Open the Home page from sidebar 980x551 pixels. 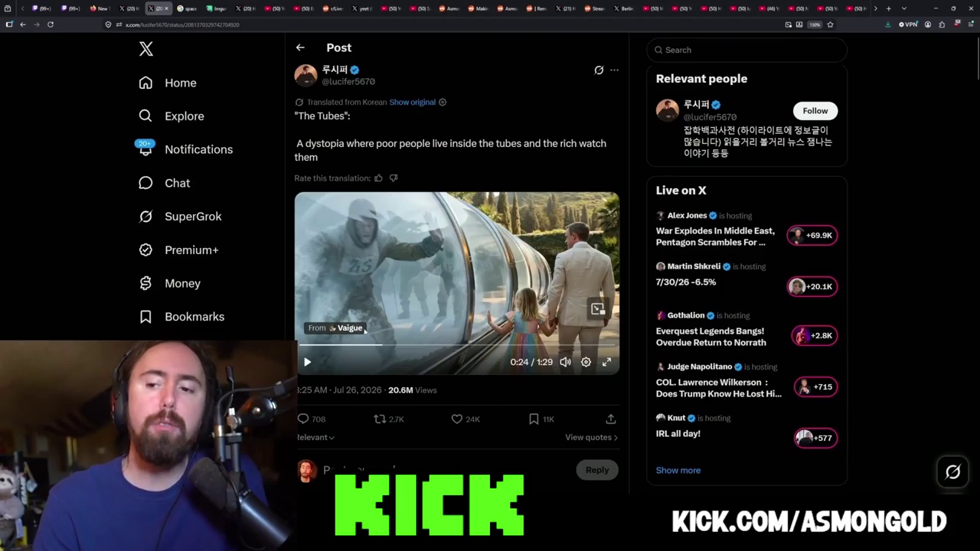168,83
